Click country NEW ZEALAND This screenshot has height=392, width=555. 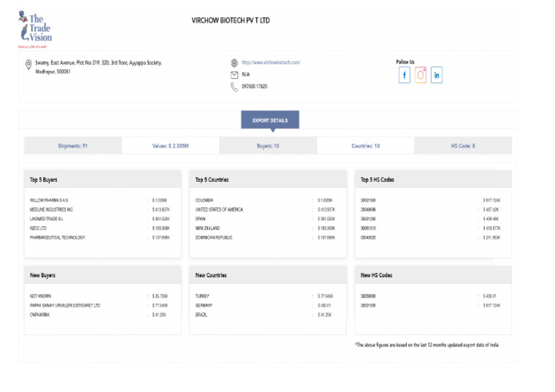point(207,228)
